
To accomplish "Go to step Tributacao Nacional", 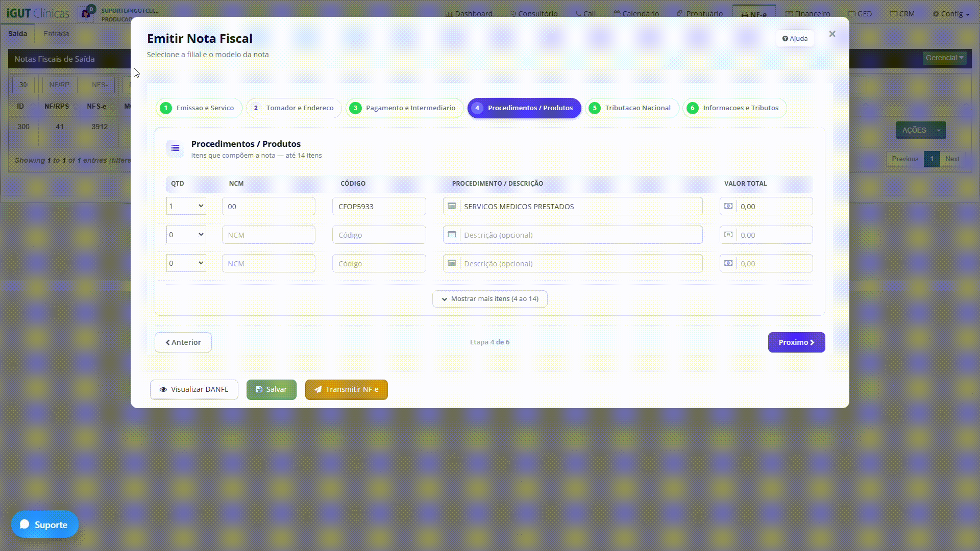I will click(632, 108).
